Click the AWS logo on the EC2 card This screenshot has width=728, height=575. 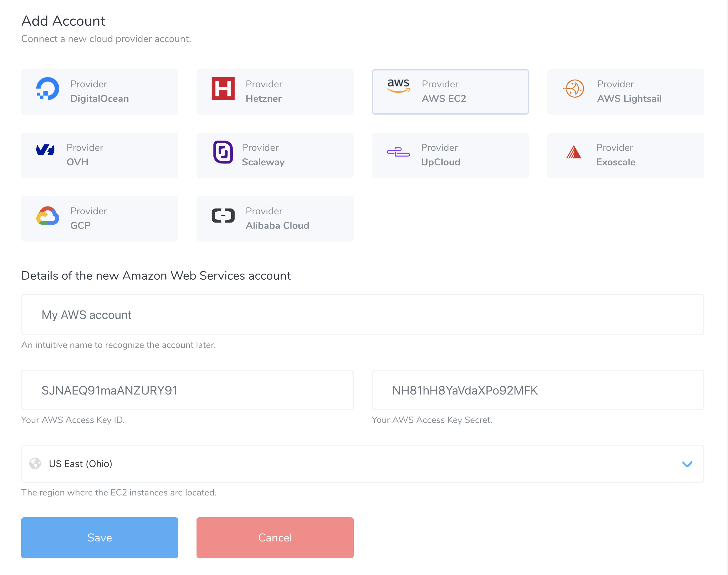(398, 86)
